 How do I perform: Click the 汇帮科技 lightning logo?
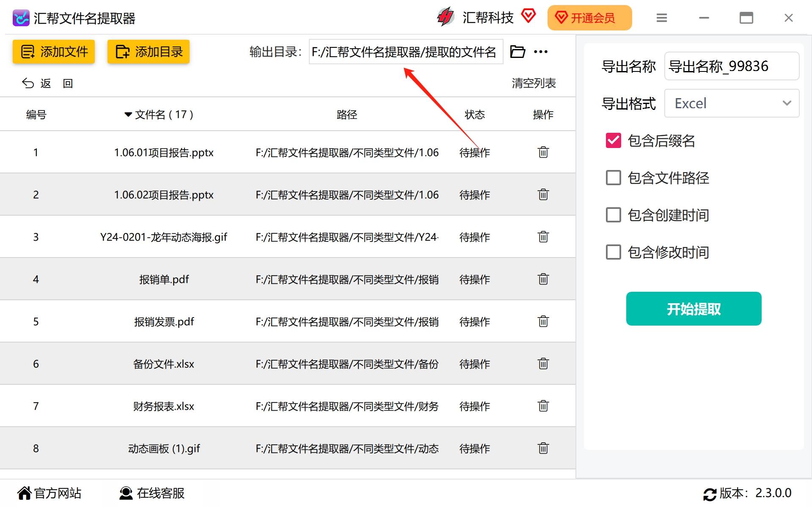(445, 17)
